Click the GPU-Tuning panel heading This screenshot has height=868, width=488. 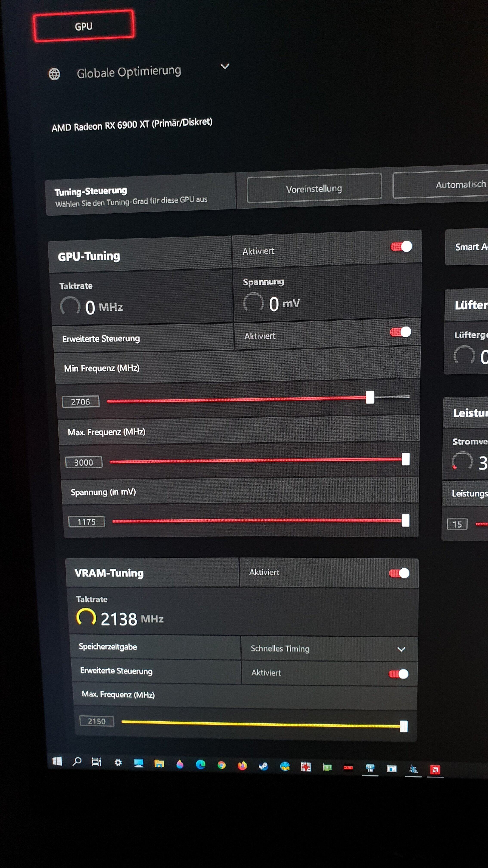[89, 256]
